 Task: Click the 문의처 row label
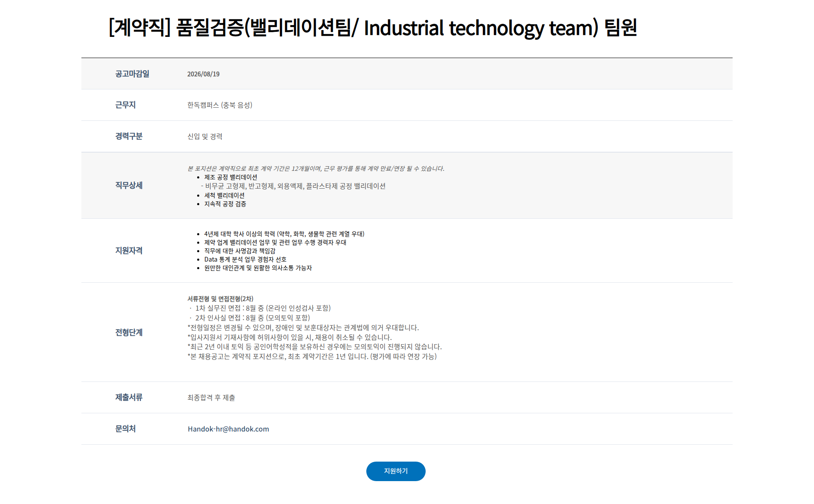click(125, 429)
